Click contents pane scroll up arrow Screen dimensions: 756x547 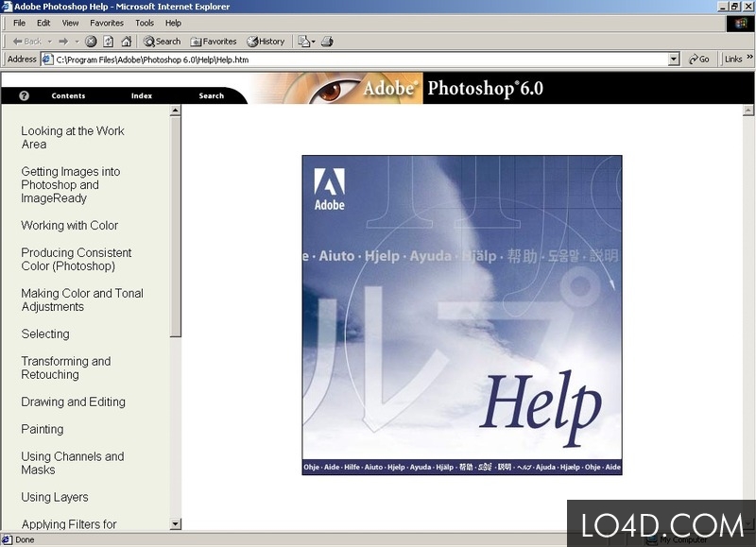tap(176, 111)
